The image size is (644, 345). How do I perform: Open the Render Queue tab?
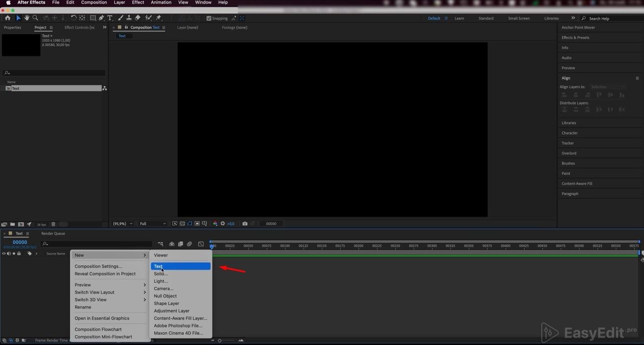point(53,233)
